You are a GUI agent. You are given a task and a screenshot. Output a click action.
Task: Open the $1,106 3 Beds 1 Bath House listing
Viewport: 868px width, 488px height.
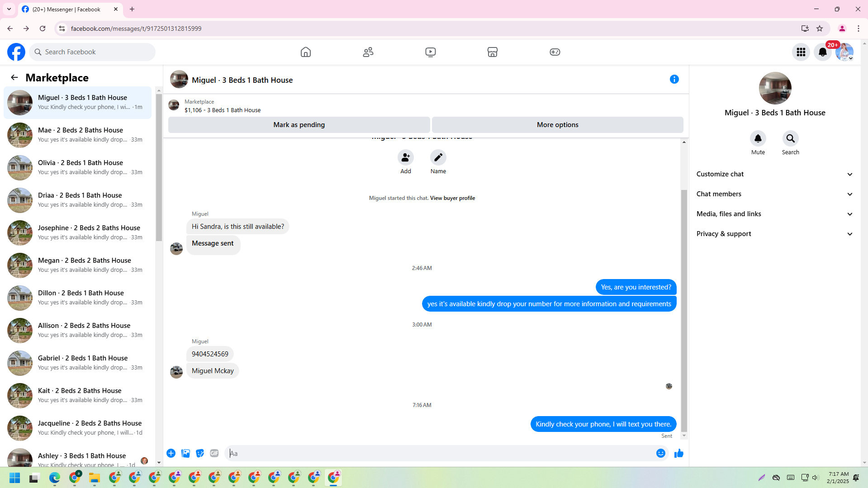click(x=223, y=110)
